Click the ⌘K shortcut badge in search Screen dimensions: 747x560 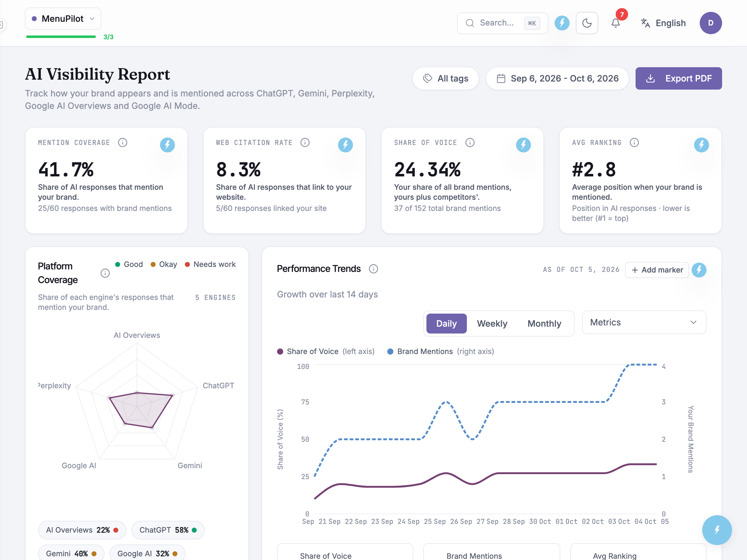point(532,23)
